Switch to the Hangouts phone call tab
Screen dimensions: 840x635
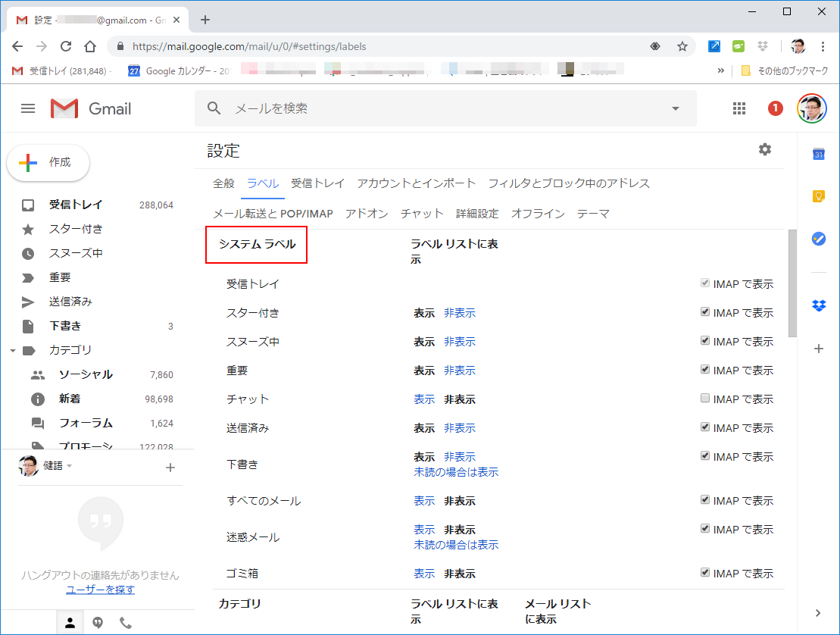(126, 622)
